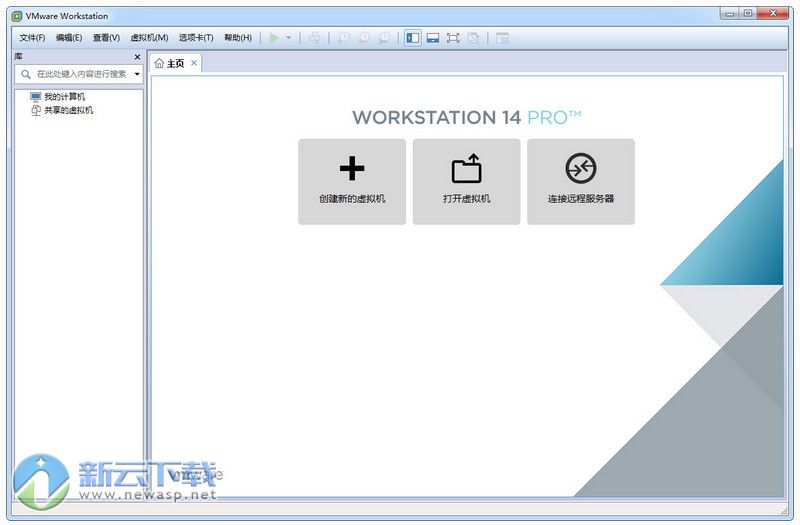800x525 pixels.
Task: Open the 文件(F) menu
Action: click(33, 38)
